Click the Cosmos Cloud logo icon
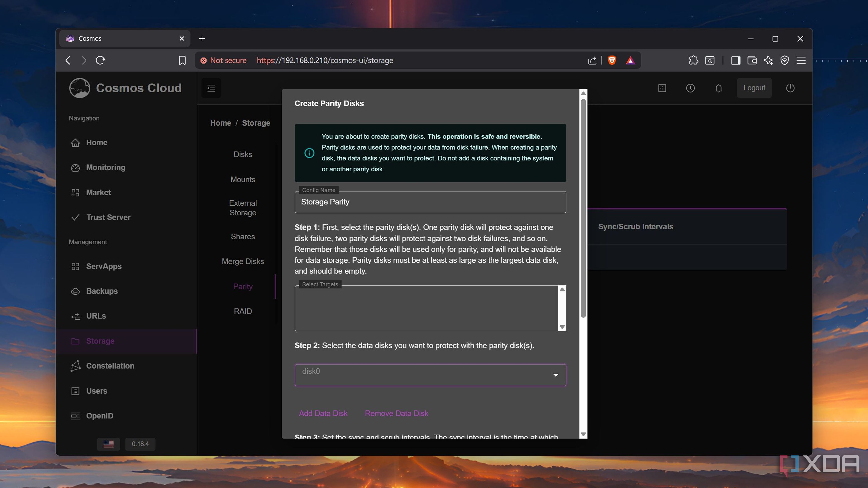The height and width of the screenshot is (488, 868). point(80,88)
